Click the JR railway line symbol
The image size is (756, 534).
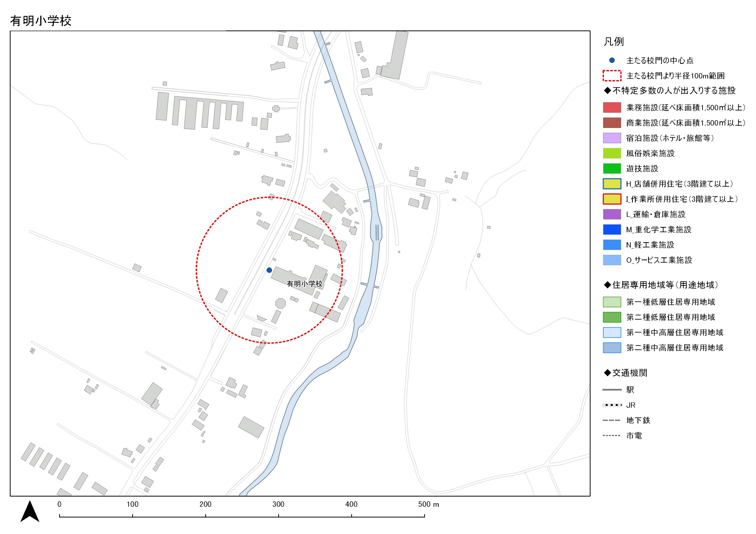click(612, 405)
